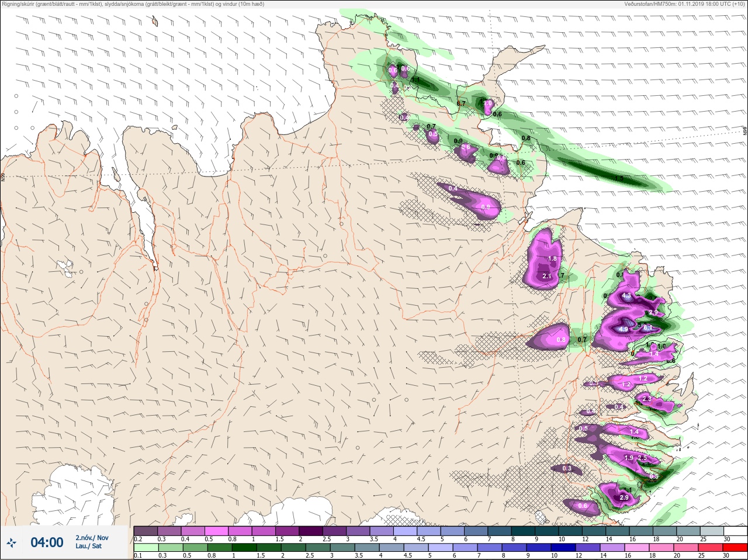Click the "1.0" value over the northern peninsula
Image resolution: width=748 pixels, height=560 pixels.
click(x=487, y=103)
